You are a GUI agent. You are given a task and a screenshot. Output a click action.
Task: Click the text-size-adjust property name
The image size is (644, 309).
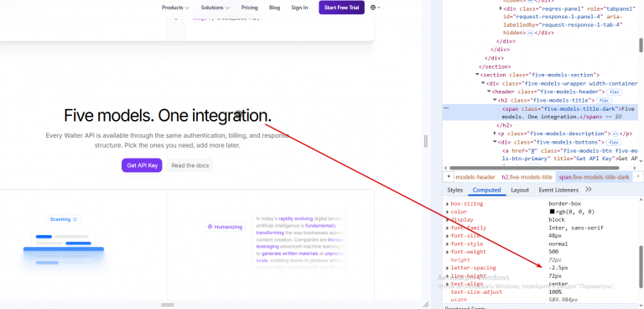point(476,292)
